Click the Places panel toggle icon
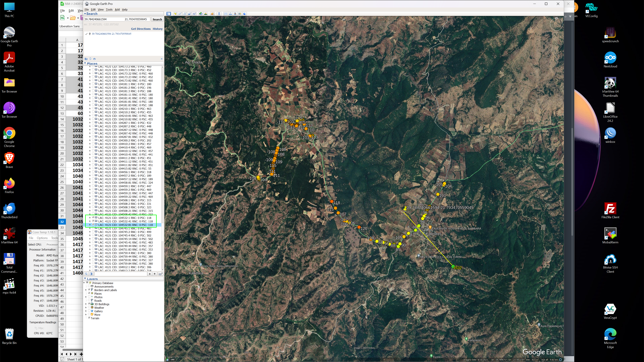644x362 pixels. pyautogui.click(x=91, y=274)
